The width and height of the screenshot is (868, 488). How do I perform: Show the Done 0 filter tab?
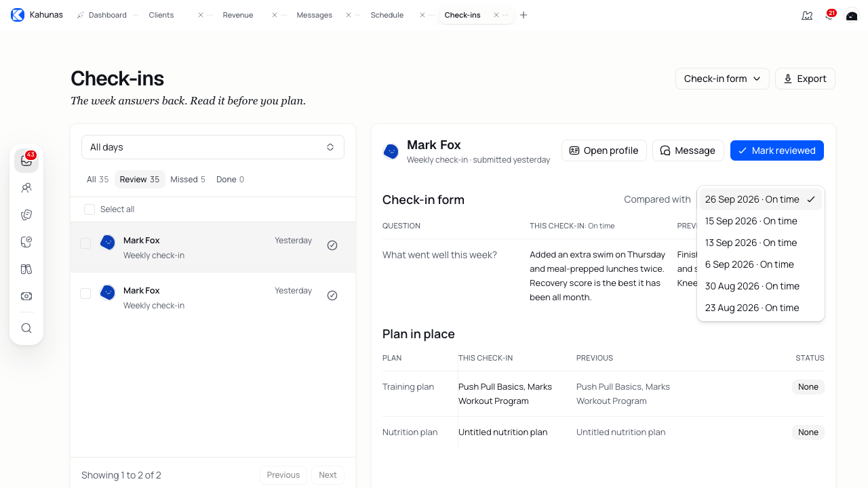231,180
